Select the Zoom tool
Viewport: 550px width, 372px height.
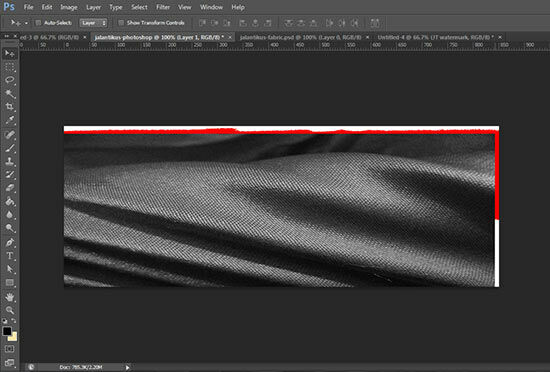9,310
